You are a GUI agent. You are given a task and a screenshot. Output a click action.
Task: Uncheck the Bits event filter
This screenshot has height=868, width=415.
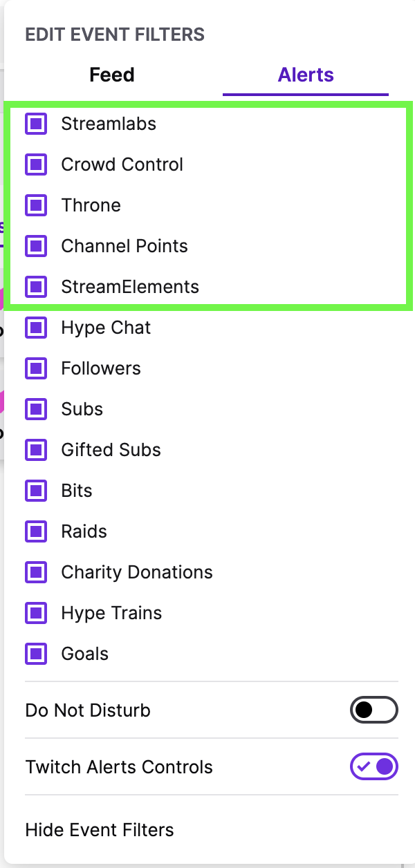point(35,491)
